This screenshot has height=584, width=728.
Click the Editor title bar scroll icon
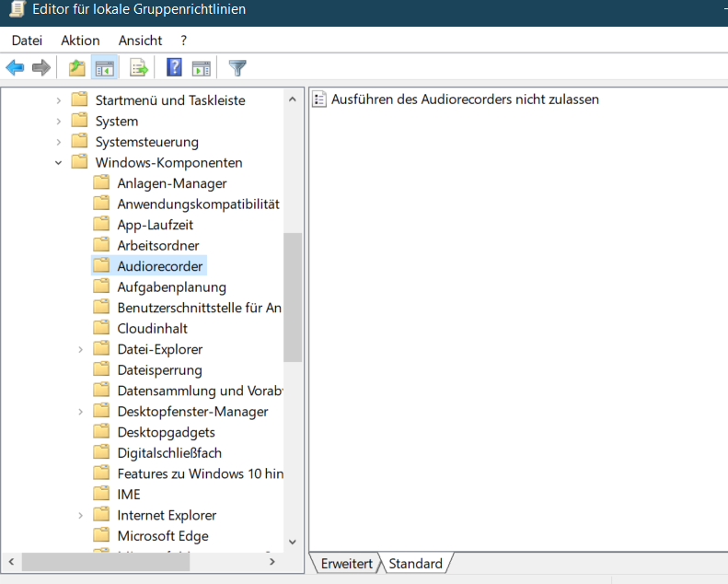pyautogui.click(x=17, y=9)
